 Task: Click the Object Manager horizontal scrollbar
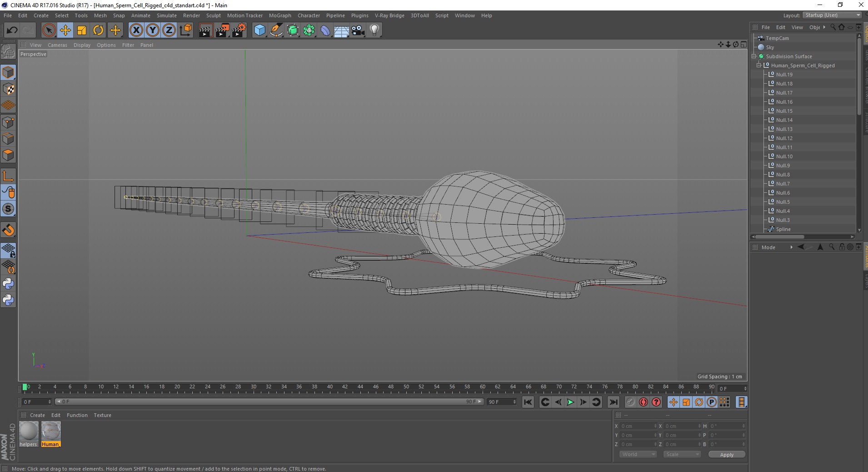779,237
